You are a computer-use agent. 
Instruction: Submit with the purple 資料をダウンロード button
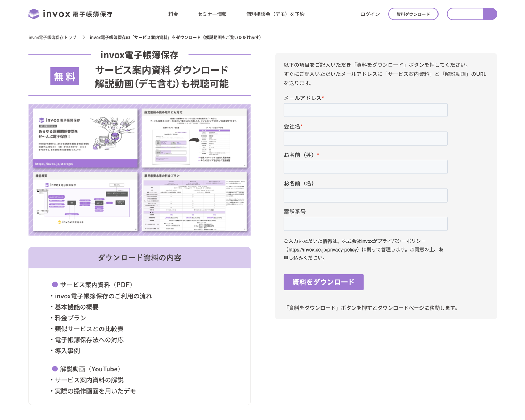pos(323,282)
